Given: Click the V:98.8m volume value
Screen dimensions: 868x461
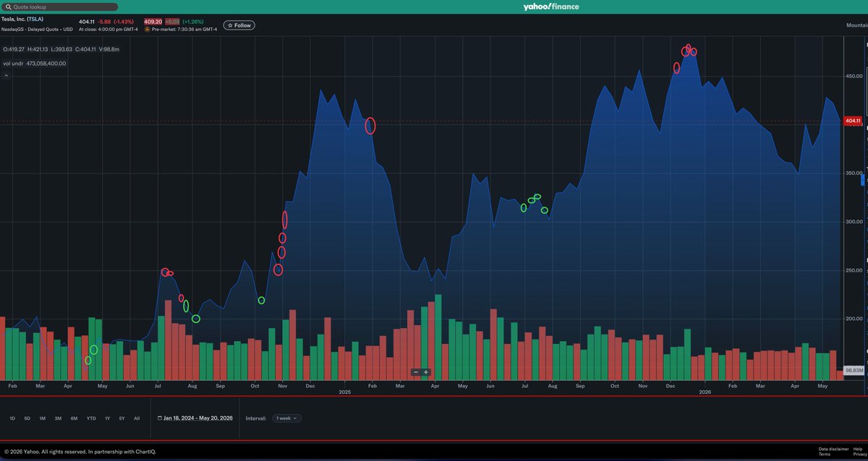Looking at the screenshot, I should tap(109, 49).
